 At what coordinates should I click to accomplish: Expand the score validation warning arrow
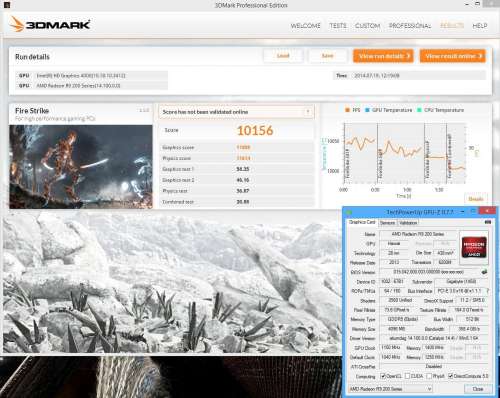click(308, 112)
